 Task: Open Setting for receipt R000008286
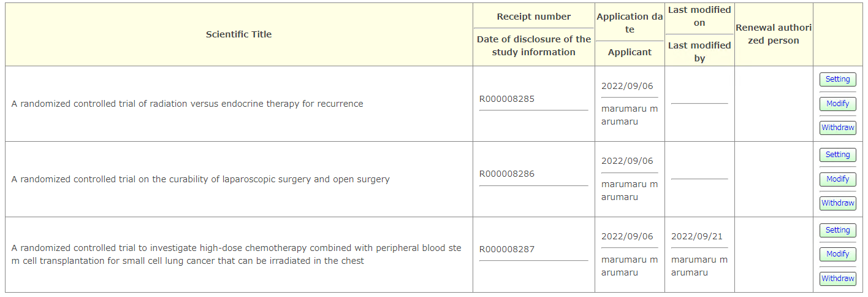pos(837,155)
